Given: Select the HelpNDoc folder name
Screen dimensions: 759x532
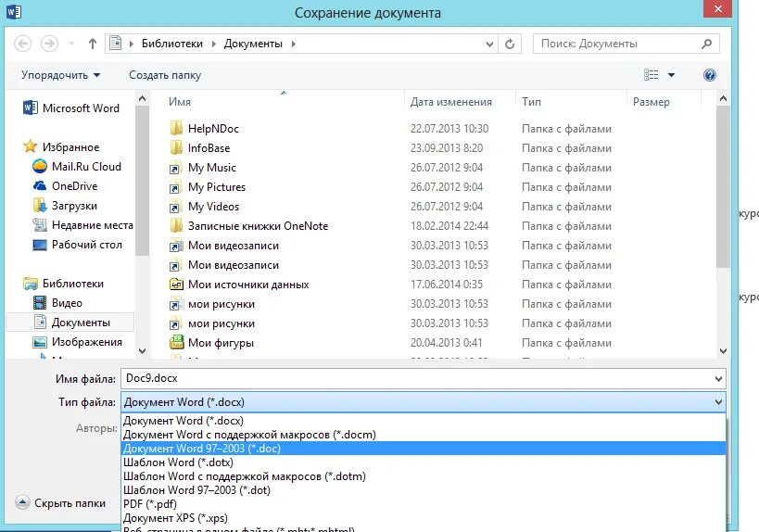Looking at the screenshot, I should (213, 129).
